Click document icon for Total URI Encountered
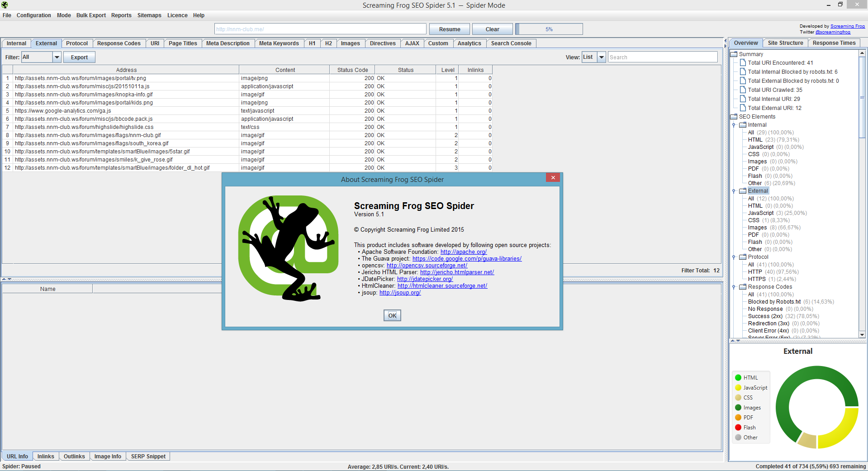 click(743, 63)
